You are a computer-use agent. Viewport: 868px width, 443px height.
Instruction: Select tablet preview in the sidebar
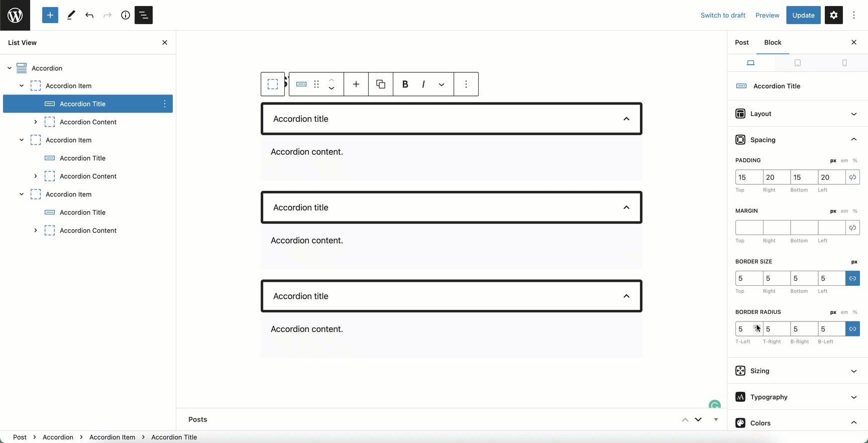(x=798, y=62)
